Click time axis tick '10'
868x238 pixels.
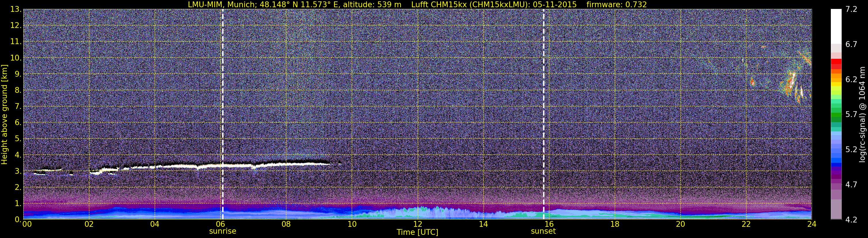tap(352, 224)
